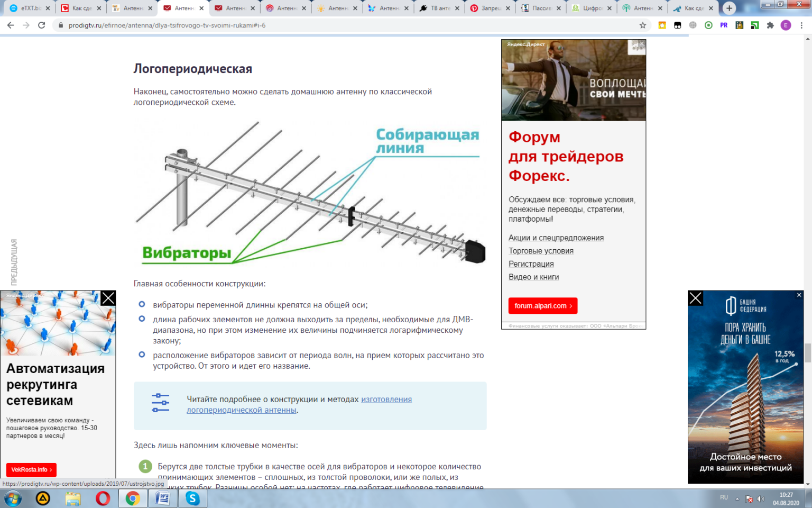Click the Башня Федерация tower ad image

point(746,387)
